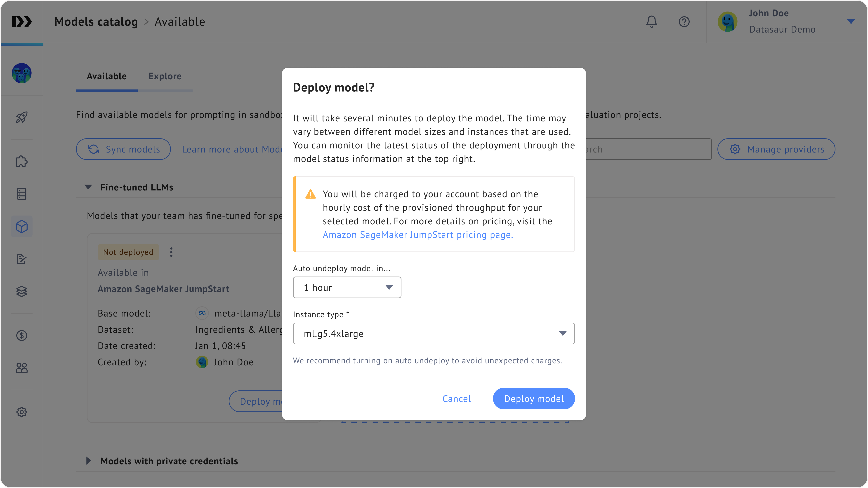Select the cube Models catalog icon

(x=21, y=226)
